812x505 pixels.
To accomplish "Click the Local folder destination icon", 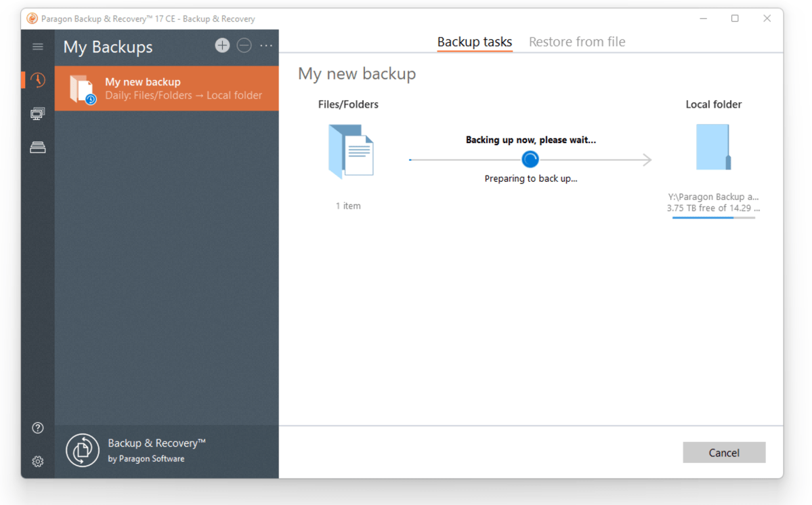I will point(713,147).
